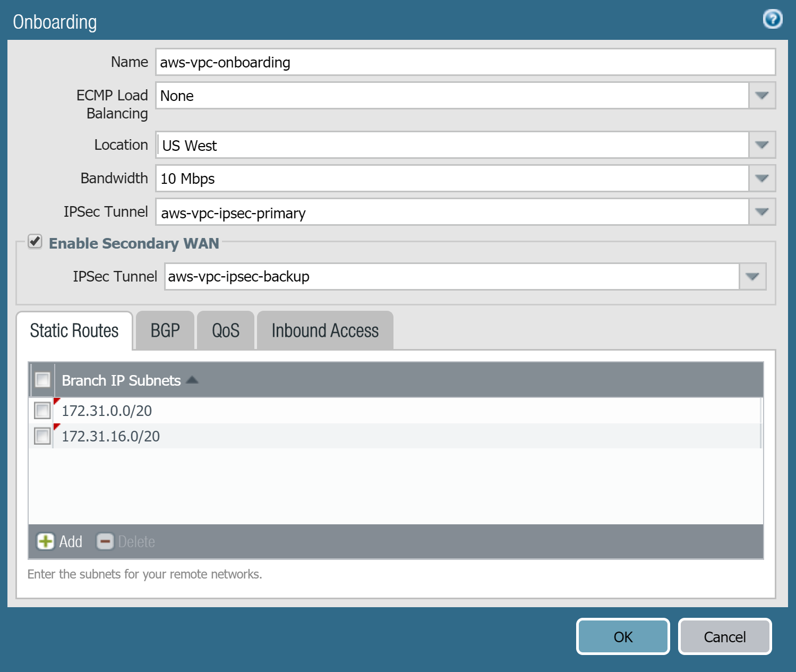
Task: Click the Cancel button
Action: click(x=724, y=636)
